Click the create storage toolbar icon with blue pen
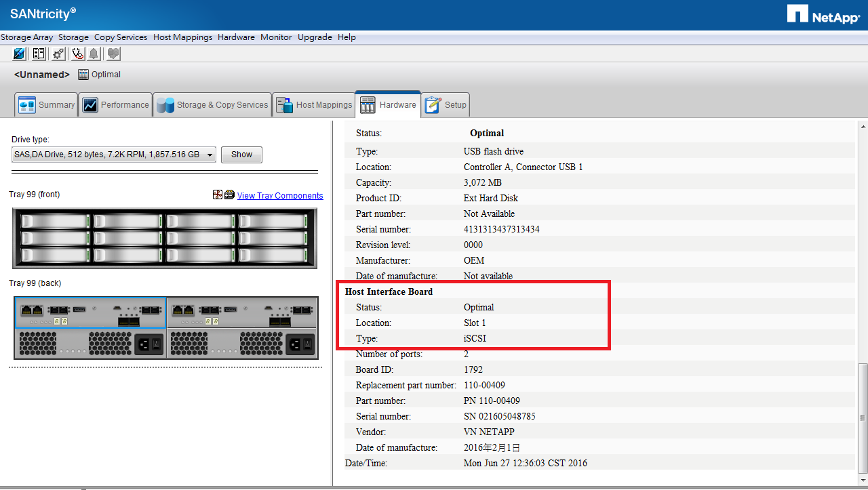 [20, 54]
